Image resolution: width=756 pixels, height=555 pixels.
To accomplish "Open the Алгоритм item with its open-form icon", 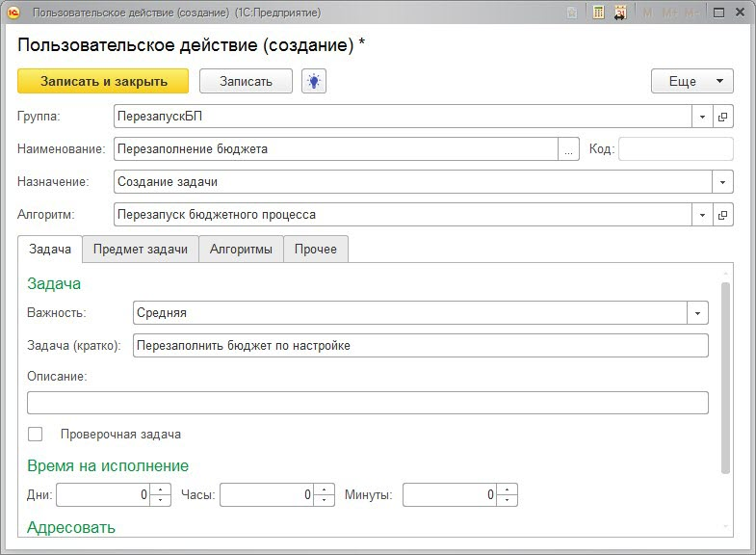I will (x=723, y=215).
